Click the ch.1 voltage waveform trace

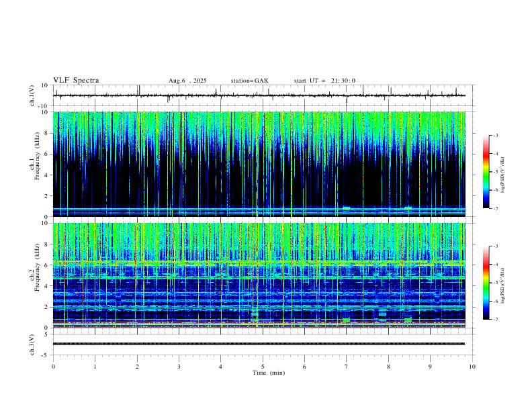(x=259, y=95)
